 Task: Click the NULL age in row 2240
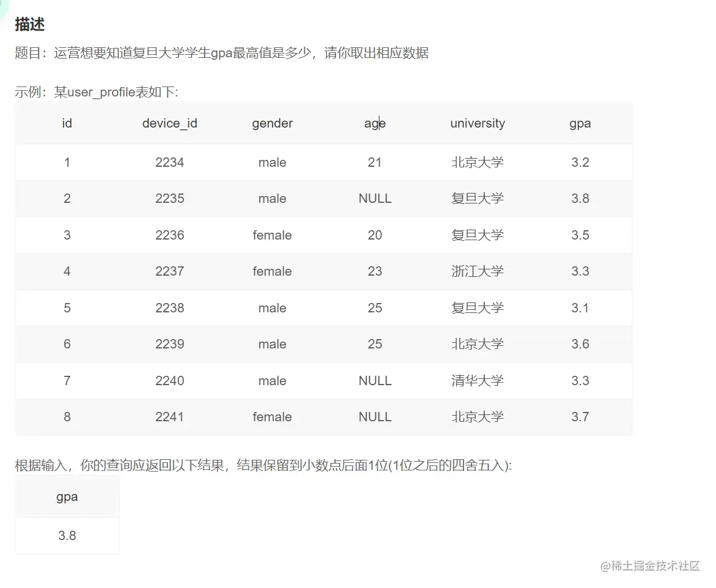(375, 381)
